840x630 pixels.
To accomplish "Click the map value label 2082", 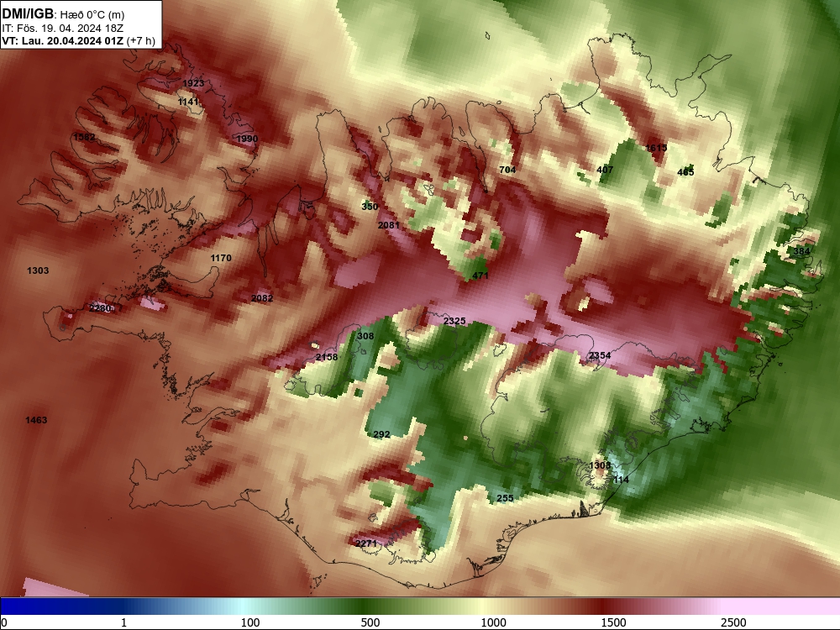I will coord(262,298).
